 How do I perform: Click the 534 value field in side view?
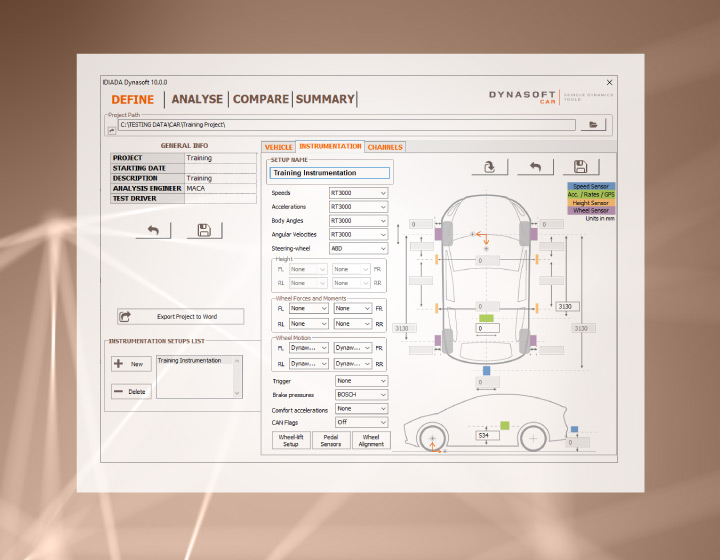point(487,435)
